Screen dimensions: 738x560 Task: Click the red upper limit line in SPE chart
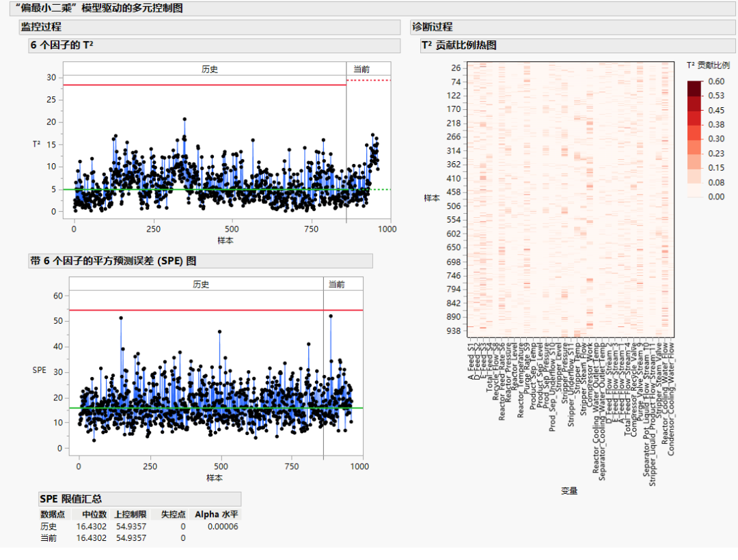tap(216, 310)
